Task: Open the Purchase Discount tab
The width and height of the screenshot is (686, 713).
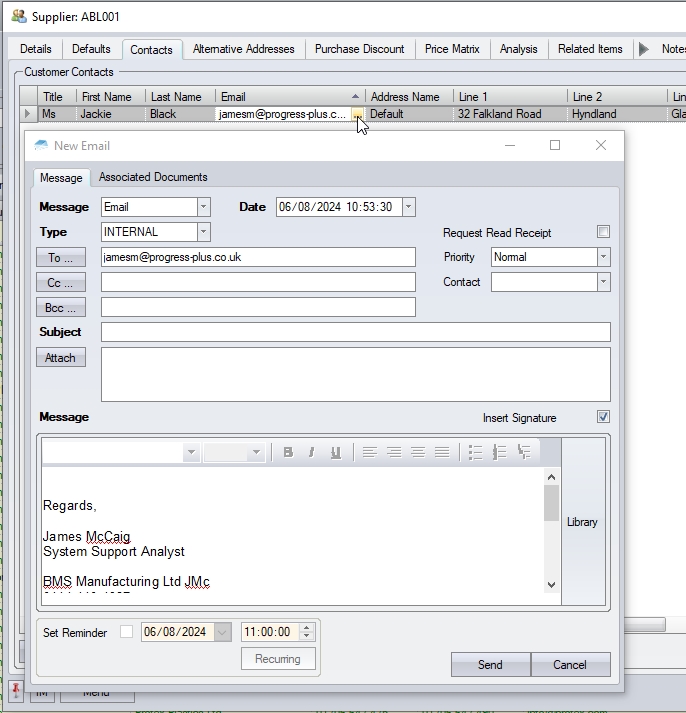Action: (x=359, y=49)
